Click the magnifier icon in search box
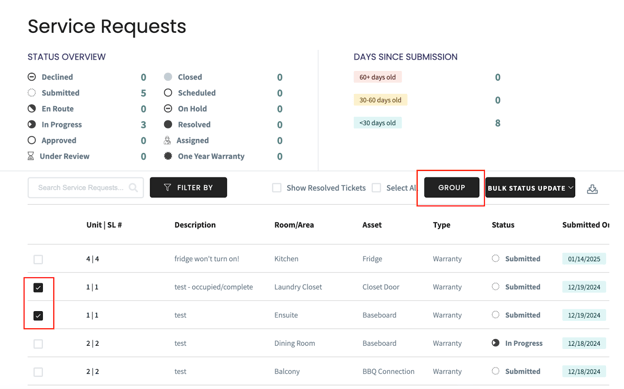 133,188
